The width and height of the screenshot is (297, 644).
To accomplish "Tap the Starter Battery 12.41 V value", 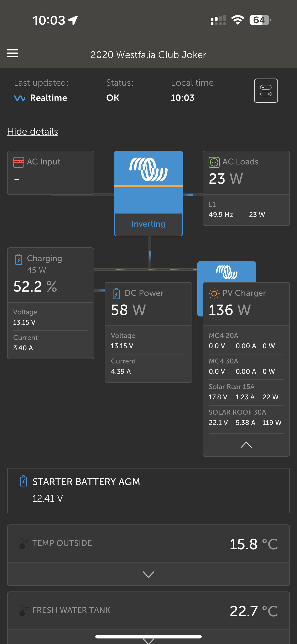I will click(x=47, y=498).
